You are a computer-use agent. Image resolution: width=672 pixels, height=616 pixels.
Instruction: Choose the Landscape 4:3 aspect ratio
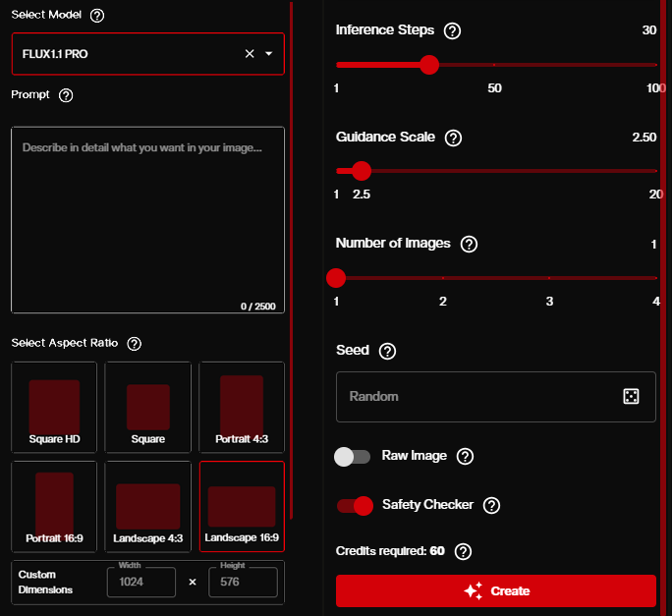(x=147, y=506)
